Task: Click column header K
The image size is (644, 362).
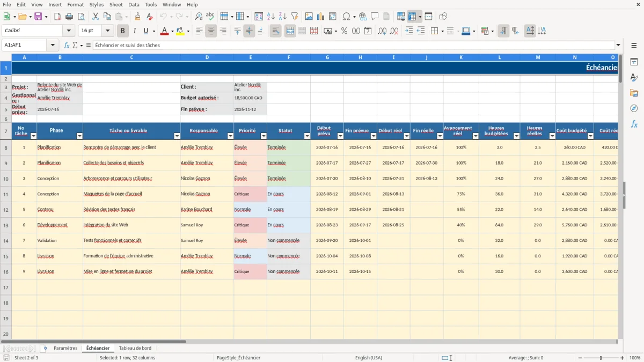Action: pyautogui.click(x=460, y=57)
